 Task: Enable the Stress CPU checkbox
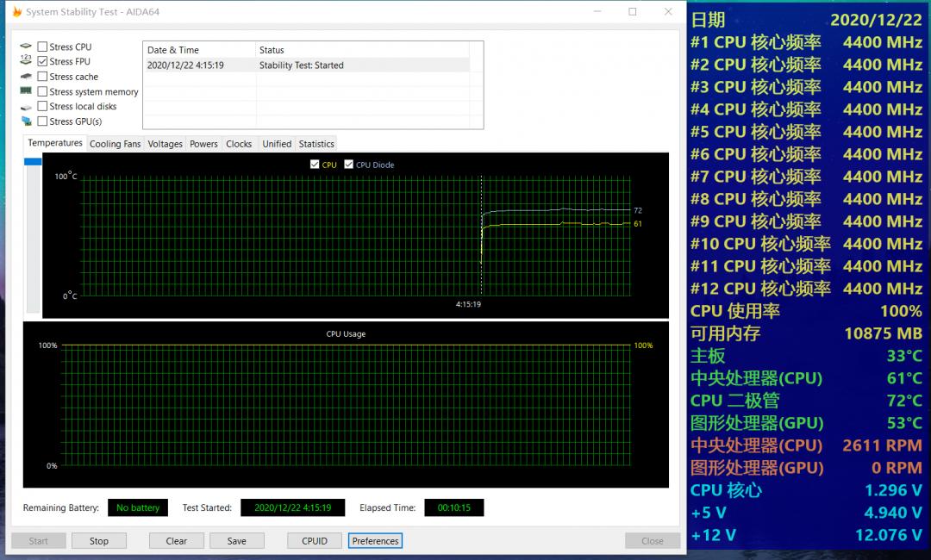click(x=42, y=47)
